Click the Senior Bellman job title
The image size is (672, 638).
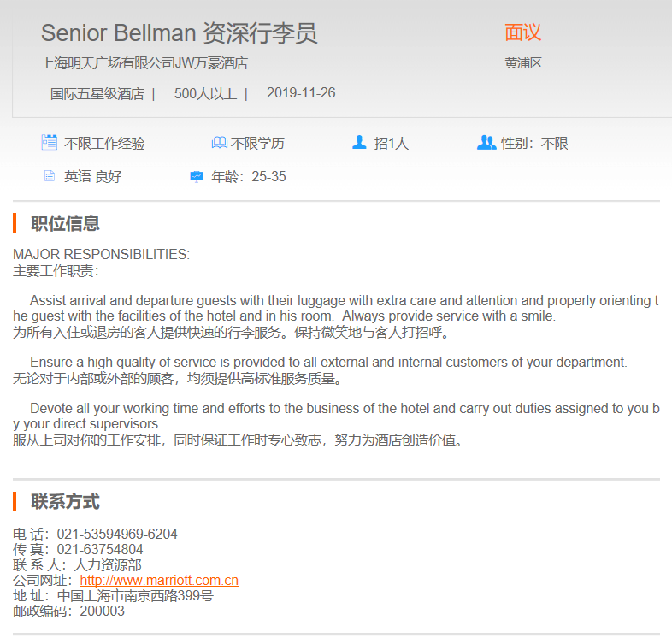(179, 33)
